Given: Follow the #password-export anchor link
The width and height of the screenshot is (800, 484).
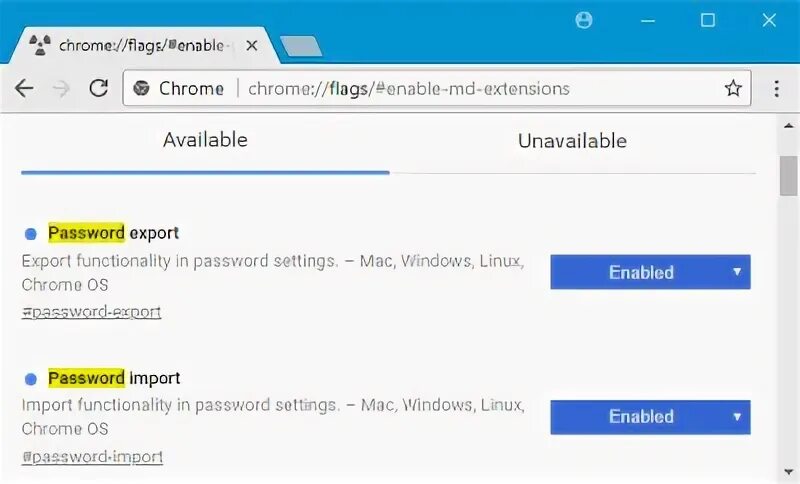Looking at the screenshot, I should 91,311.
